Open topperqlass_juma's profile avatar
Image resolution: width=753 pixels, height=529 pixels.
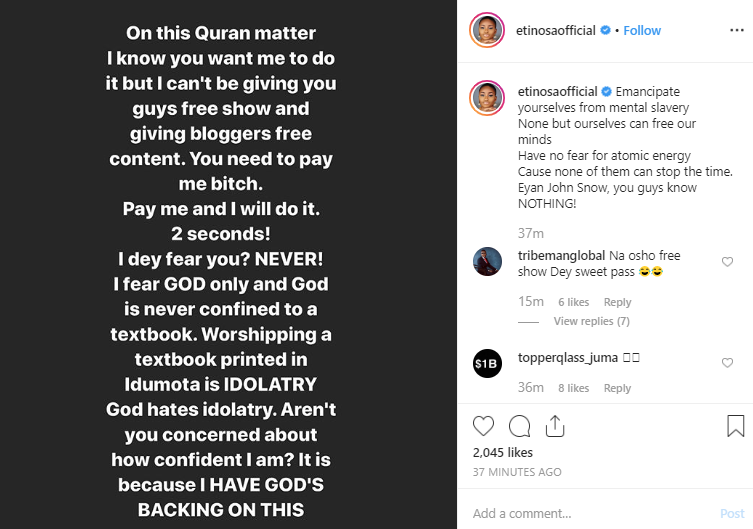pyautogui.click(x=487, y=365)
